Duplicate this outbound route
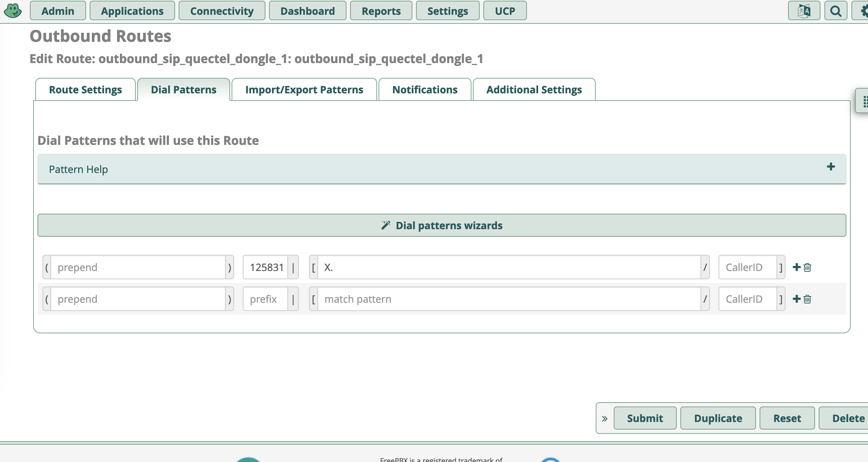 point(717,418)
